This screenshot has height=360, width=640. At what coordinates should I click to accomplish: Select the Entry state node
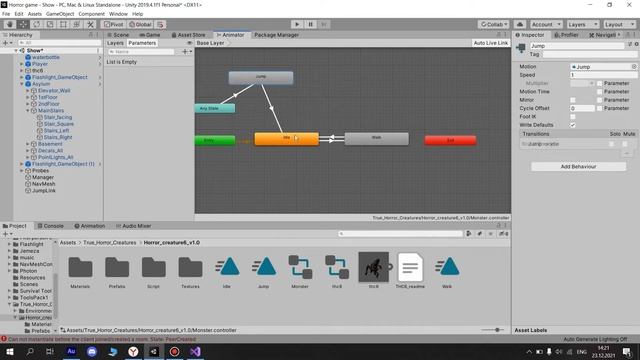(x=215, y=140)
